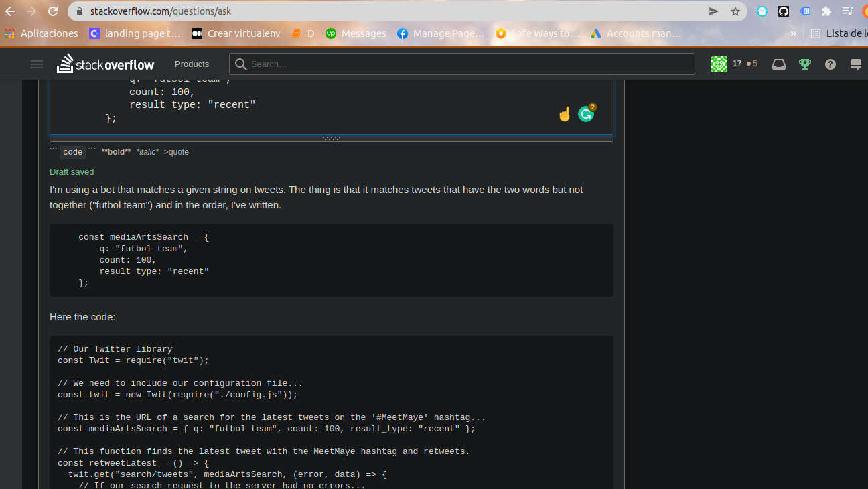
Task: Open the orange 'D' bookmark
Action: click(x=303, y=33)
